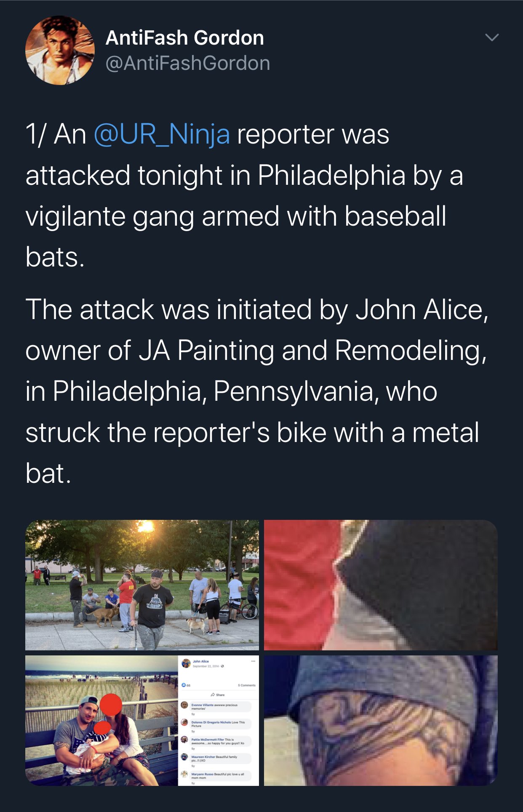Open the beach family Facebook screenshot image

[x=142, y=720]
